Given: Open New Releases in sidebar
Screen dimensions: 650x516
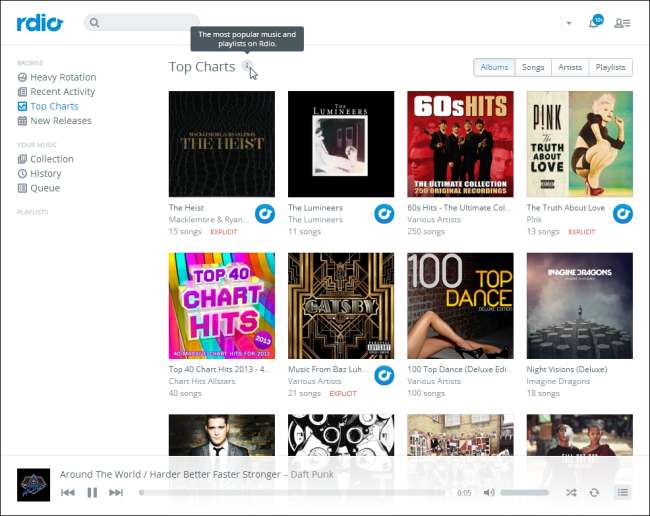Looking at the screenshot, I should point(54,121).
